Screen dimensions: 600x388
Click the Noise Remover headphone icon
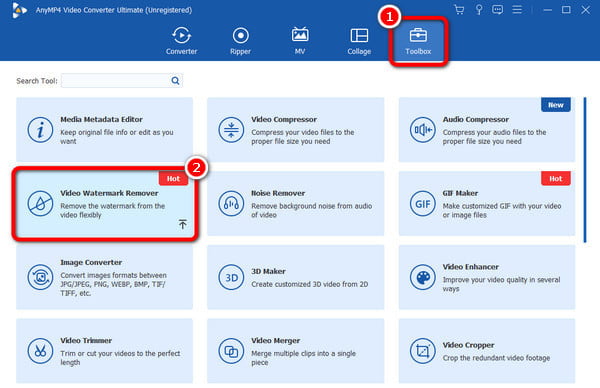tap(231, 204)
